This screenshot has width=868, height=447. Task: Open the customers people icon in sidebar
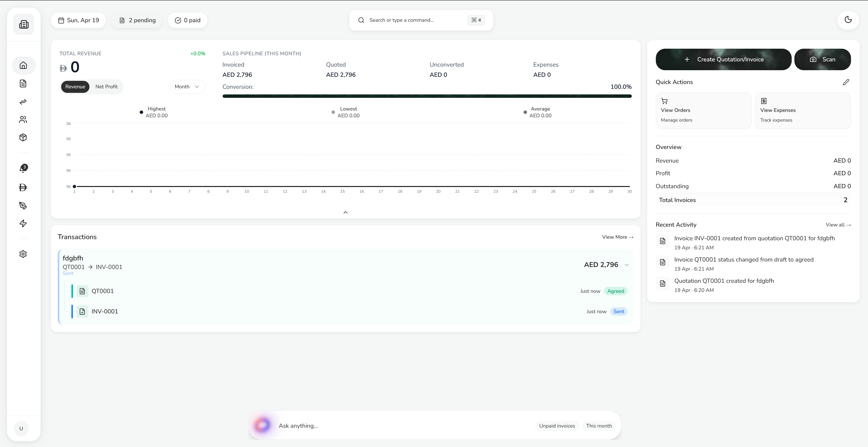coord(23,120)
